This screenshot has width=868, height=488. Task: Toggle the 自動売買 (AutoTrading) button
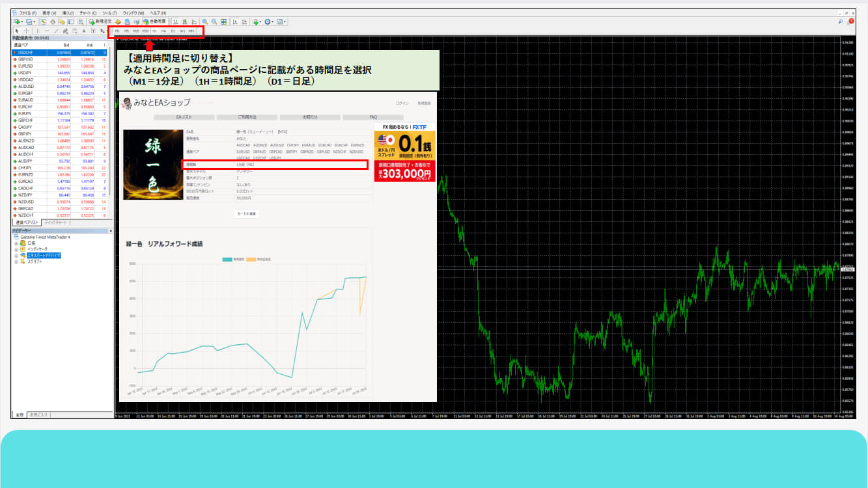pyautogui.click(x=154, y=21)
